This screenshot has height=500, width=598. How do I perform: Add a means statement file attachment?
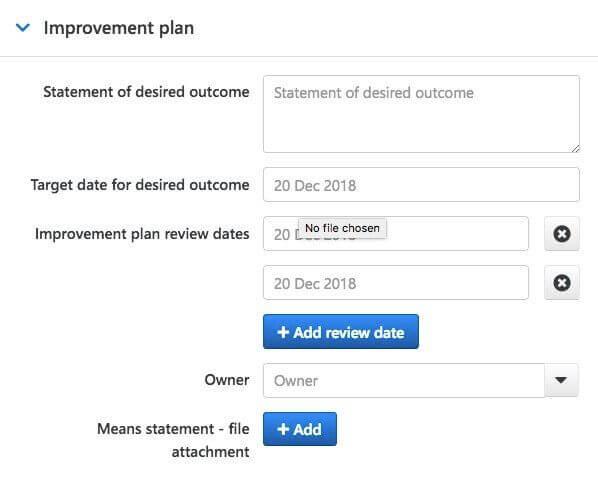[x=300, y=429]
